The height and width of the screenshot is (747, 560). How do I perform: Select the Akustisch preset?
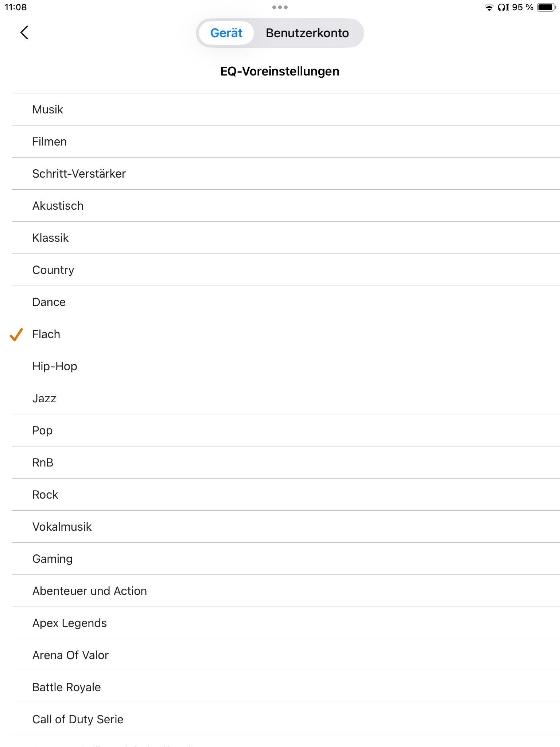pos(58,206)
